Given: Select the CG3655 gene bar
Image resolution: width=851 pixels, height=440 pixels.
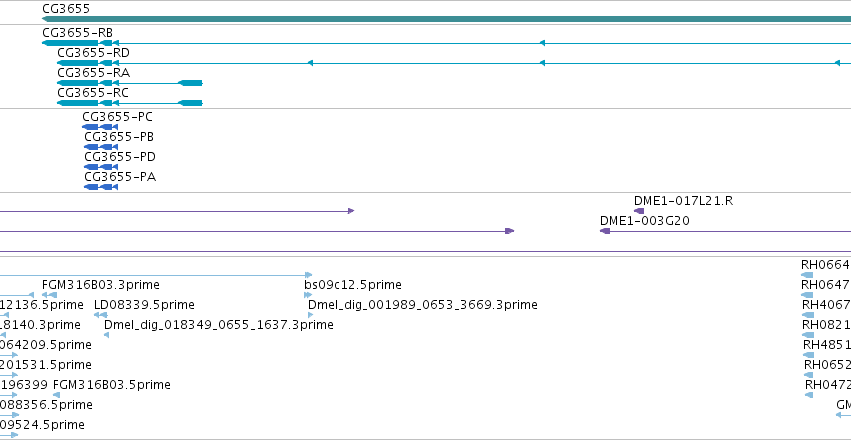Looking at the screenshot, I should [x=446, y=20].
